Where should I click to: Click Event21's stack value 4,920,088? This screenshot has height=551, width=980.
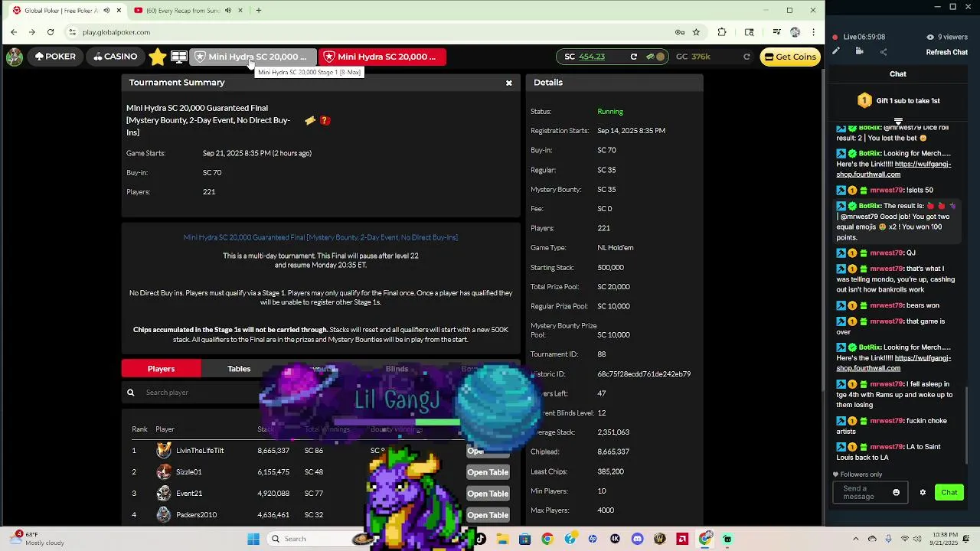[x=273, y=494]
